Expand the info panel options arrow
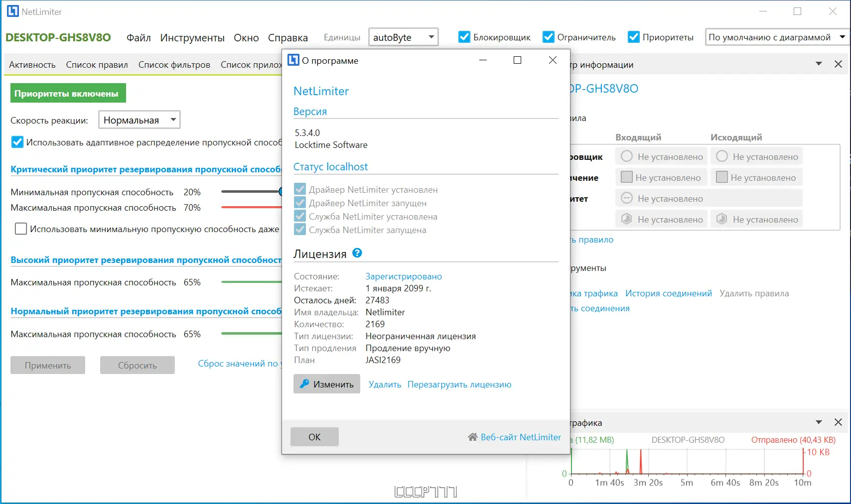851x504 pixels. point(819,64)
